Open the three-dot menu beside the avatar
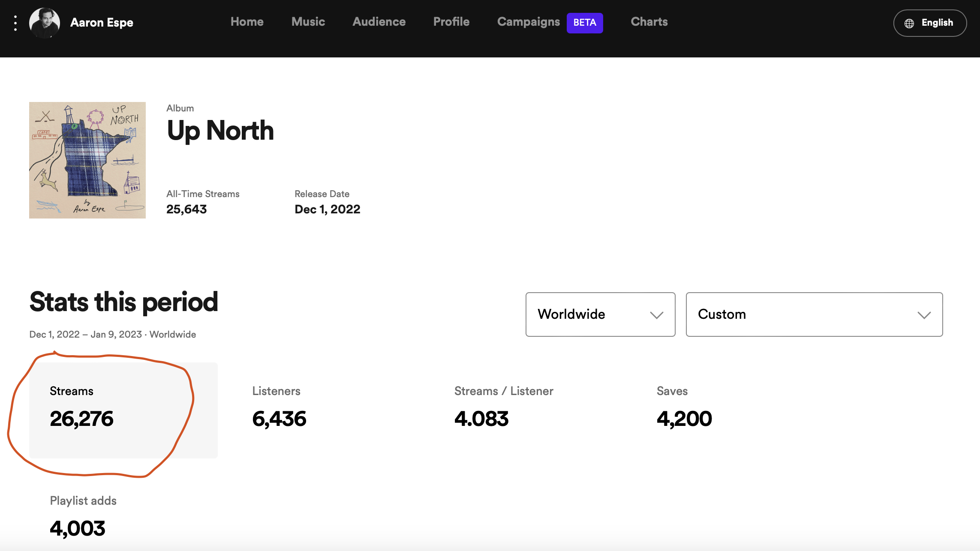 point(15,23)
